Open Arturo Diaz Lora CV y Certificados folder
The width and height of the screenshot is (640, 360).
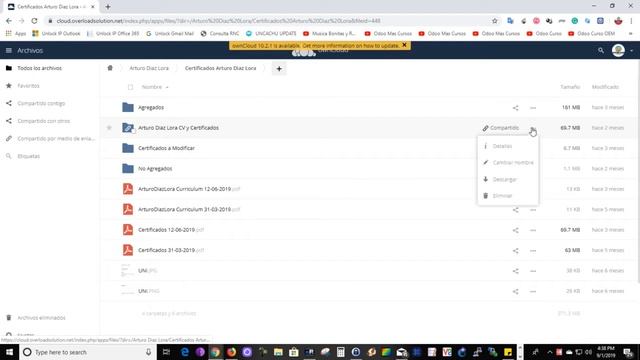tap(178, 128)
